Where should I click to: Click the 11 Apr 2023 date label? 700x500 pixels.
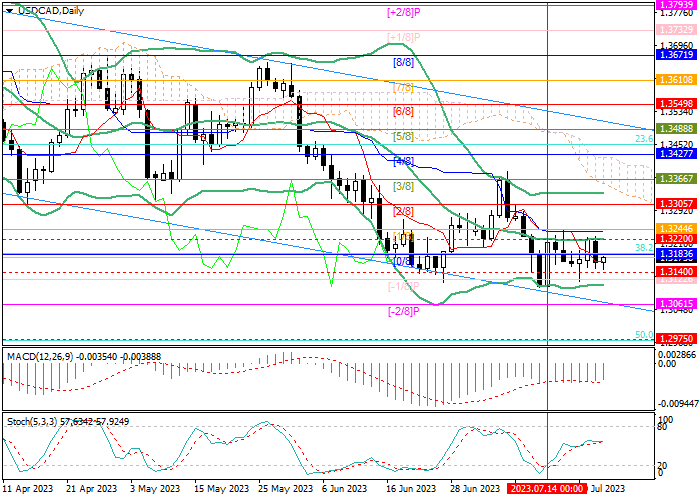[28, 489]
